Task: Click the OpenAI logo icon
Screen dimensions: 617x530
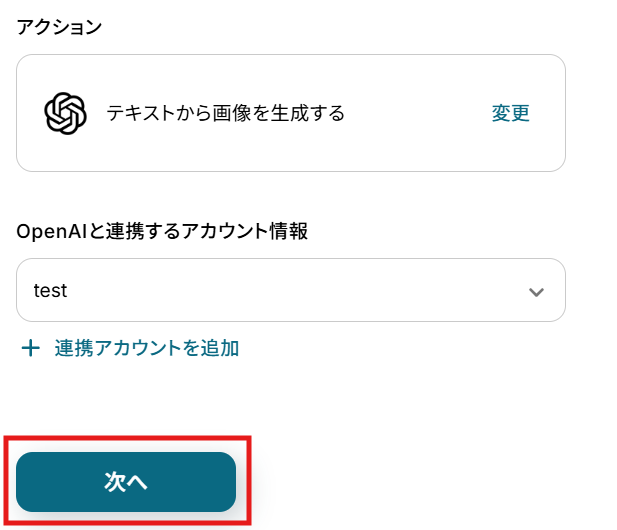Action: coord(65,113)
